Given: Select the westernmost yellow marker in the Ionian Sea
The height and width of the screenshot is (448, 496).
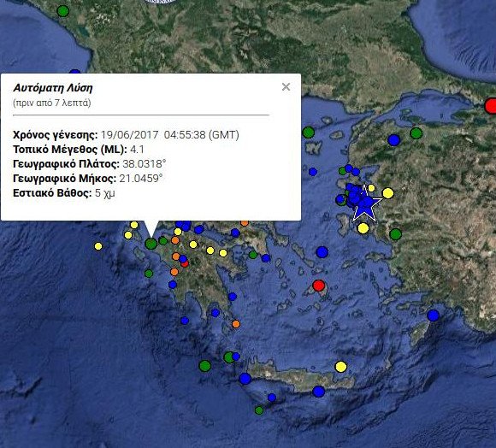Looking at the screenshot, I should [x=98, y=246].
